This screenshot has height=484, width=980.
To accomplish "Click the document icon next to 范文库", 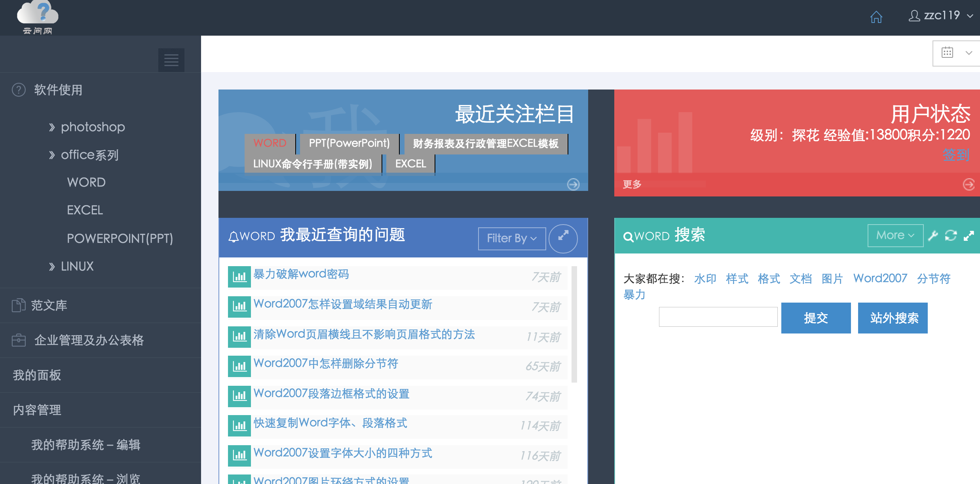I will tap(18, 305).
